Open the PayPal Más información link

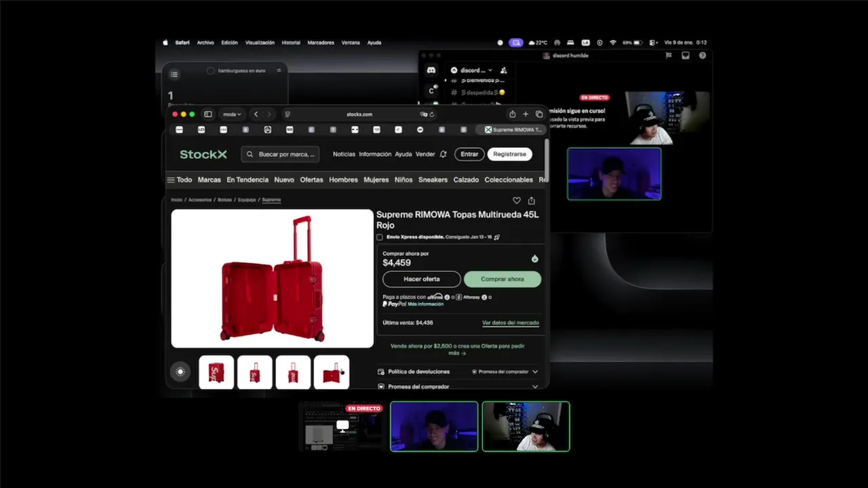tap(426, 304)
